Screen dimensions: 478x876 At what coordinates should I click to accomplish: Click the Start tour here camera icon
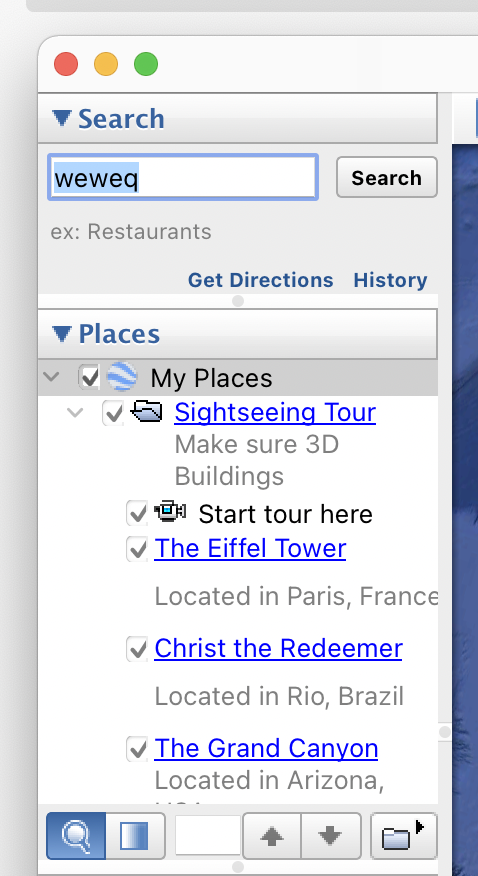point(170,512)
